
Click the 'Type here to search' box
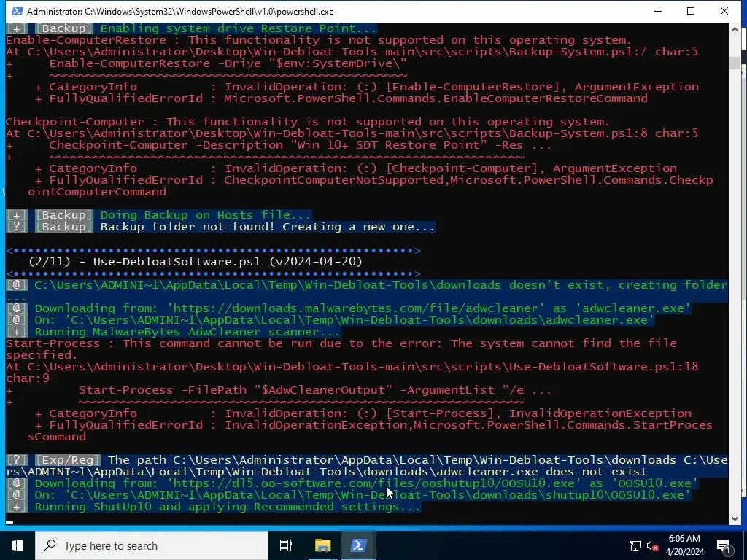coord(152,545)
